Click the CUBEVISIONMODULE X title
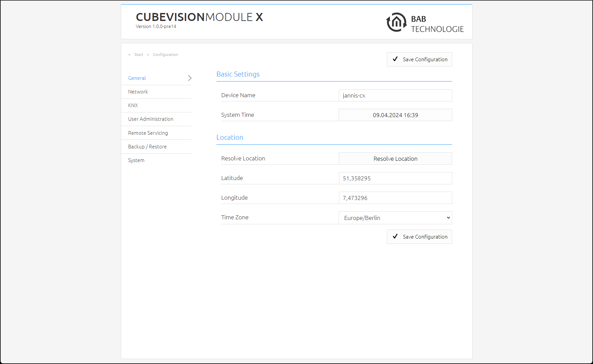Image resolution: width=593 pixels, height=364 pixels. coord(199,17)
